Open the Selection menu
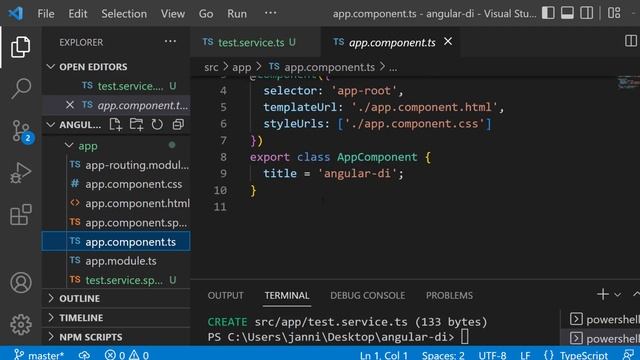The height and width of the screenshot is (360, 640). tap(124, 13)
